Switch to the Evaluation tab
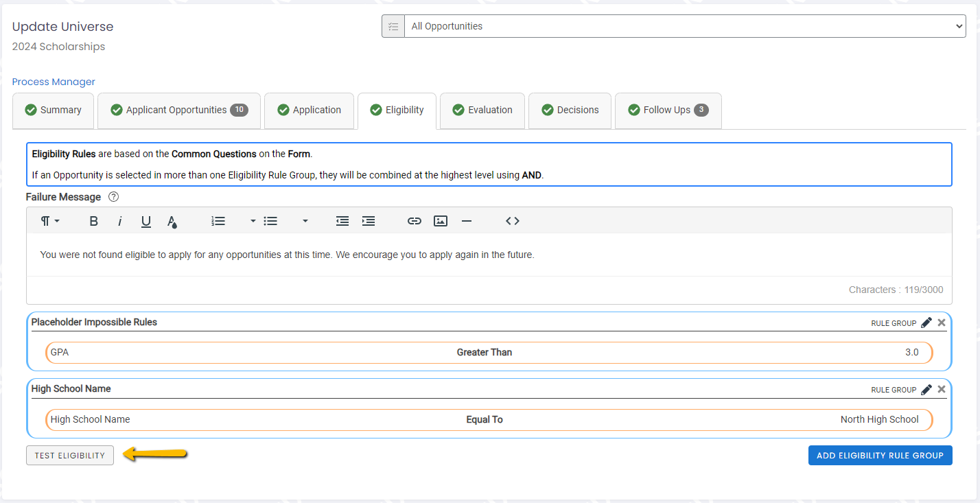This screenshot has height=503, width=980. coord(482,110)
